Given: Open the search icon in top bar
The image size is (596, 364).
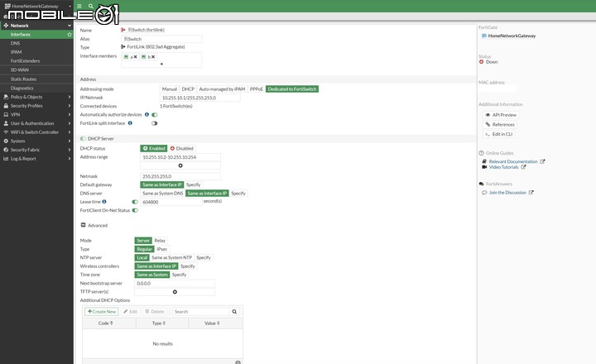Looking at the screenshot, I should (x=91, y=6).
